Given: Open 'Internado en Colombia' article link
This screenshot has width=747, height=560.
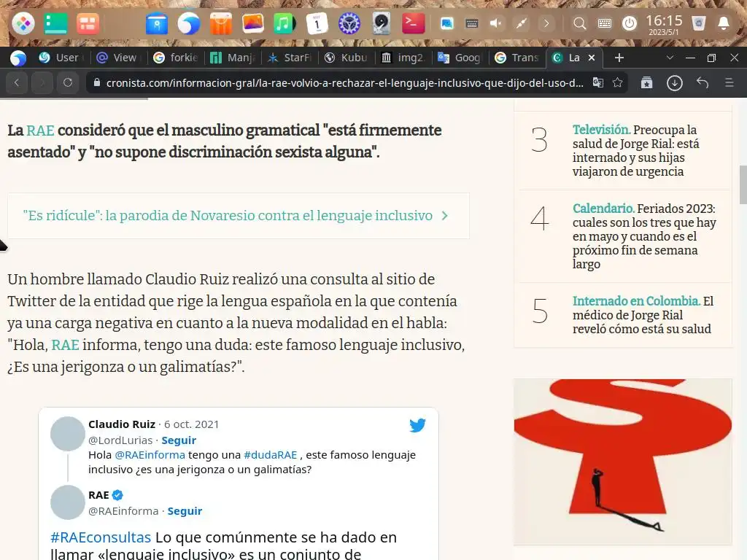Looking at the screenshot, I should pyautogui.click(x=643, y=315).
